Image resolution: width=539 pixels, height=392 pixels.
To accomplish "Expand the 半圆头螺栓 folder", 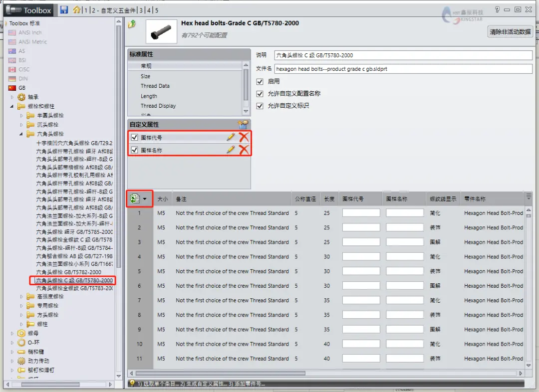I will (21, 115).
